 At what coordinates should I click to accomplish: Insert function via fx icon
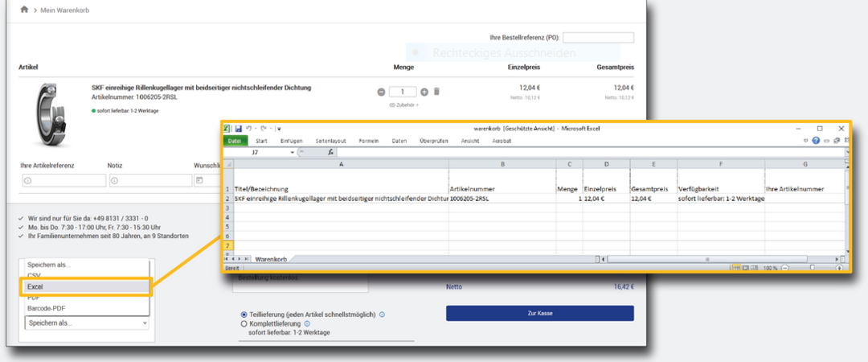coord(330,152)
